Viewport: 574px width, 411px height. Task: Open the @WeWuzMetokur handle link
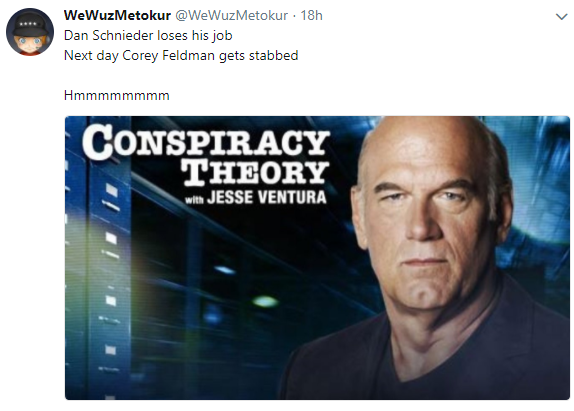tap(231, 15)
